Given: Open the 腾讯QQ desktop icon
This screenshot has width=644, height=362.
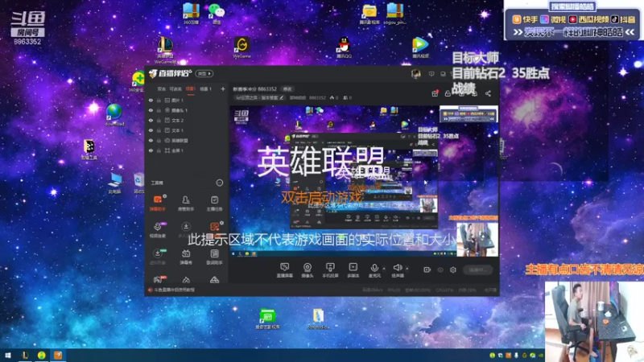Looking at the screenshot, I should (x=345, y=47).
